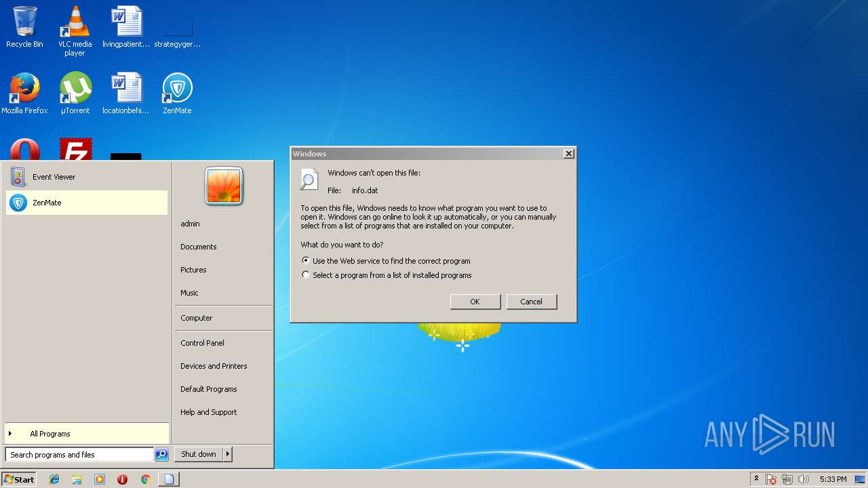Cancel the Windows can't open dialog

[x=531, y=302]
